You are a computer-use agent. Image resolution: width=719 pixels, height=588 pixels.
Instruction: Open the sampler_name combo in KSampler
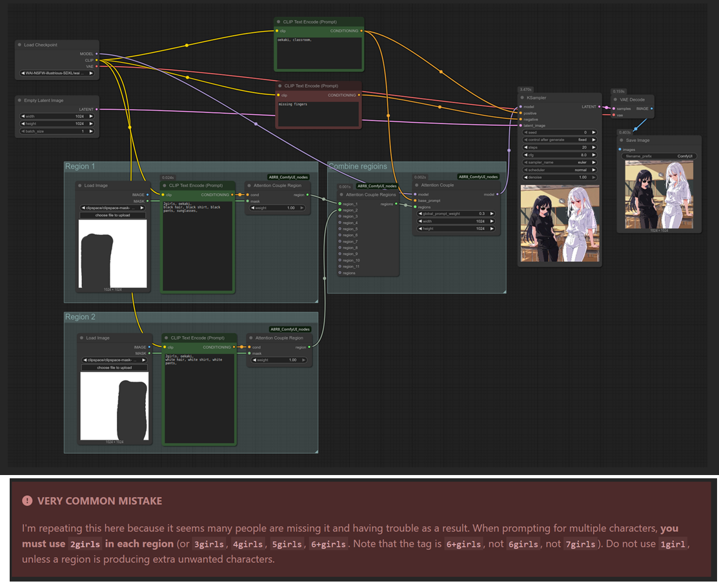560,163
